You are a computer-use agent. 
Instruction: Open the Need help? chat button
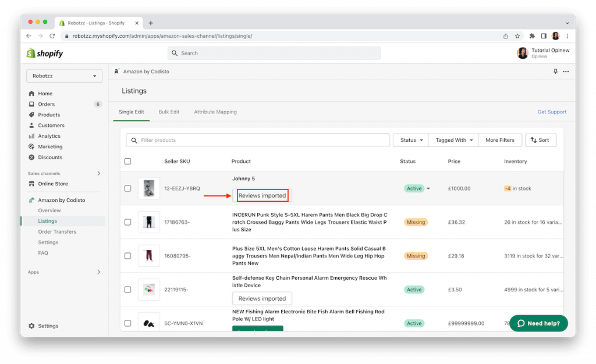coord(538,323)
